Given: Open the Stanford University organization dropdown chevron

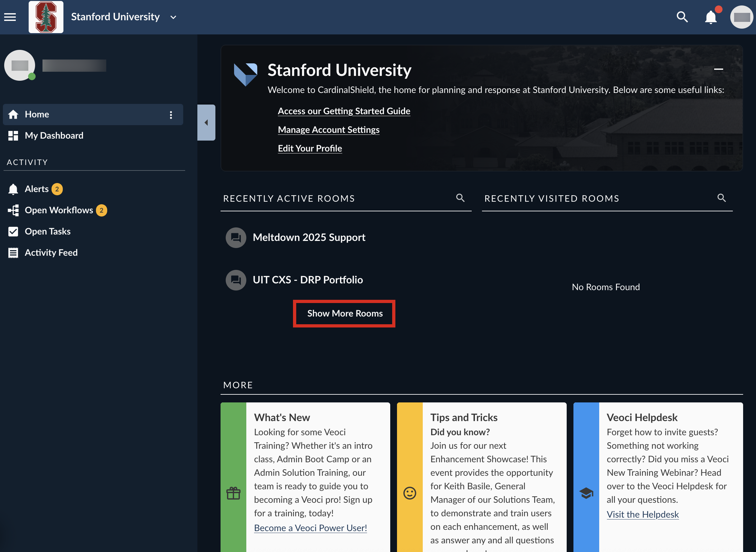Looking at the screenshot, I should click(173, 17).
